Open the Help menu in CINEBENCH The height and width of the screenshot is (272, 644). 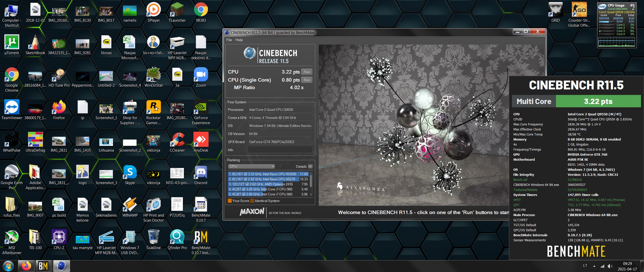[x=239, y=40]
